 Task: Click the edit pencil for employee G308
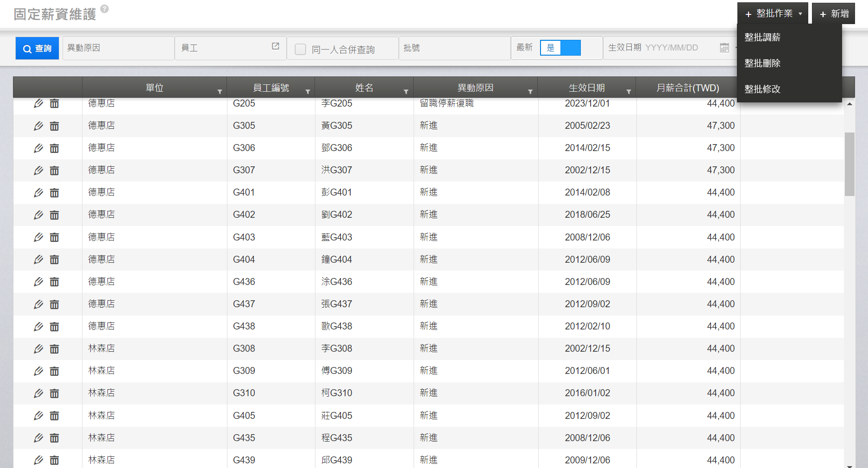[38, 349]
